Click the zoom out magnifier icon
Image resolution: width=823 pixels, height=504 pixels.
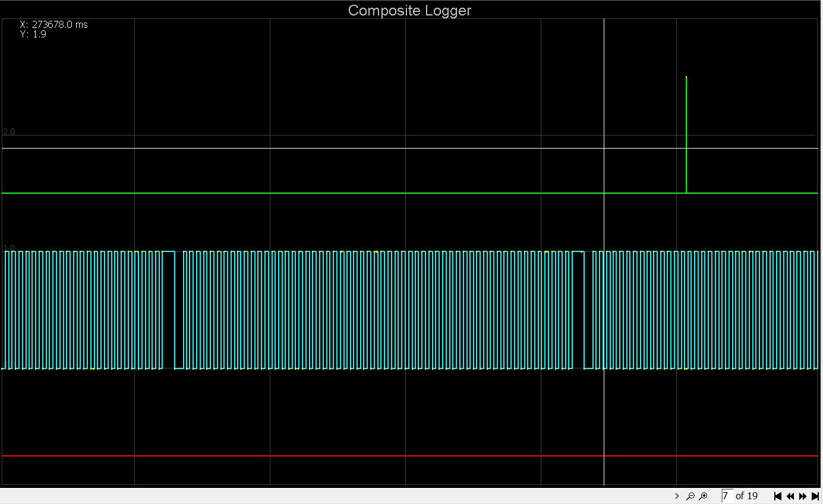(x=690, y=496)
